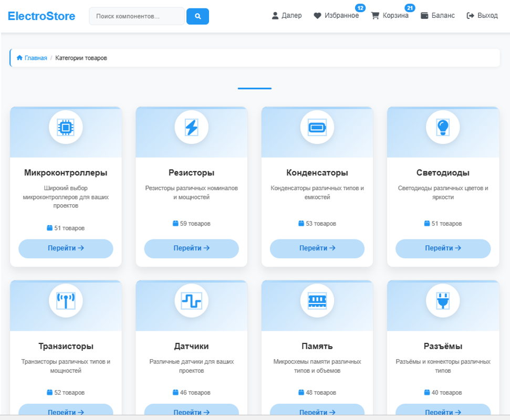Click the cart badge showing 21
The width and height of the screenshot is (510, 420).
410,8
